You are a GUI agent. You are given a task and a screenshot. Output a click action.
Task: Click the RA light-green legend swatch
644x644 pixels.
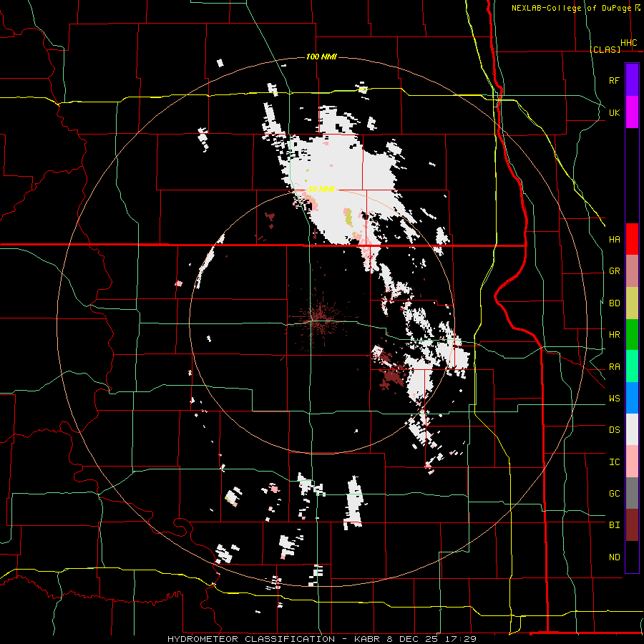[632, 366]
